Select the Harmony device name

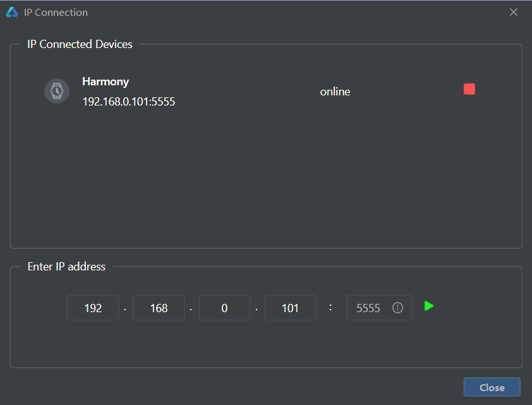coord(106,82)
